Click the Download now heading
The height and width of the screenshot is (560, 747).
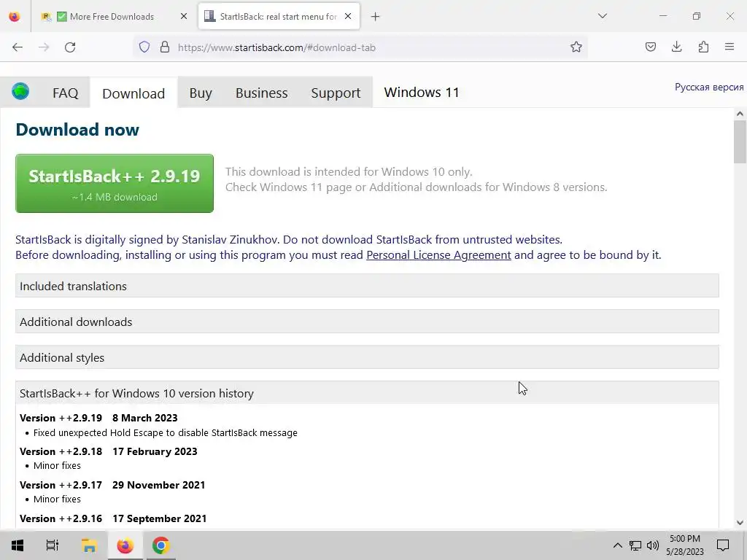point(77,130)
